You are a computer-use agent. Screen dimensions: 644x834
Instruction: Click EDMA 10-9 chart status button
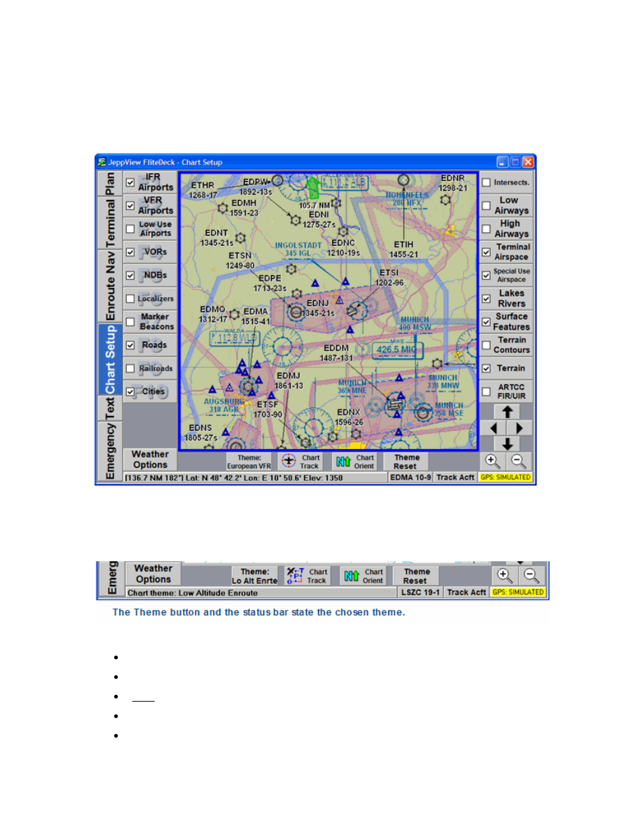(410, 477)
